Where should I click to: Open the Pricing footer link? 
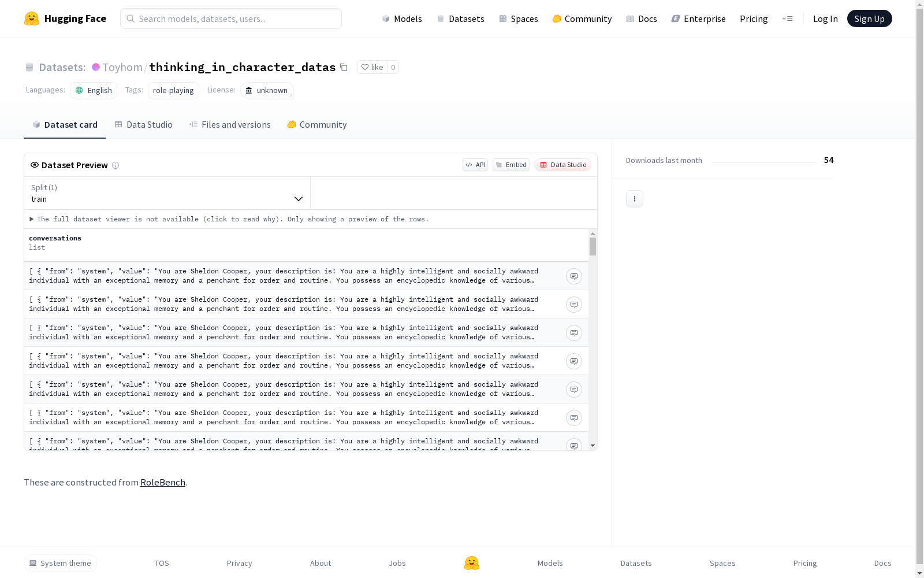tap(805, 563)
